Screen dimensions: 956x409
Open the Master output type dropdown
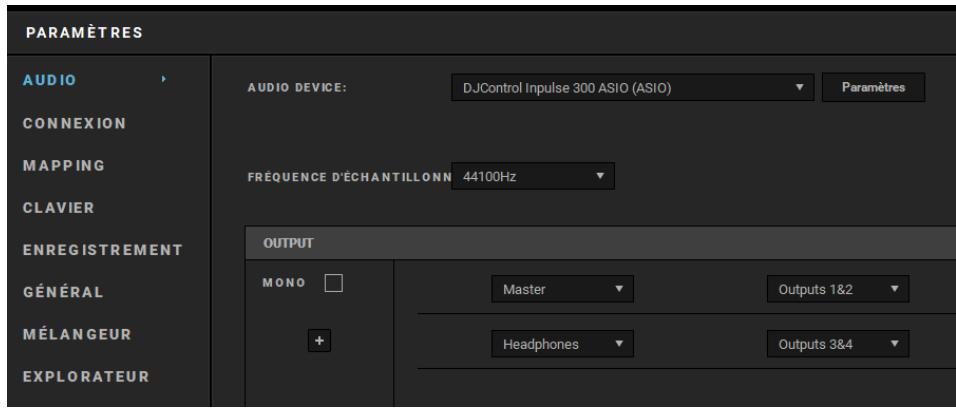point(562,289)
